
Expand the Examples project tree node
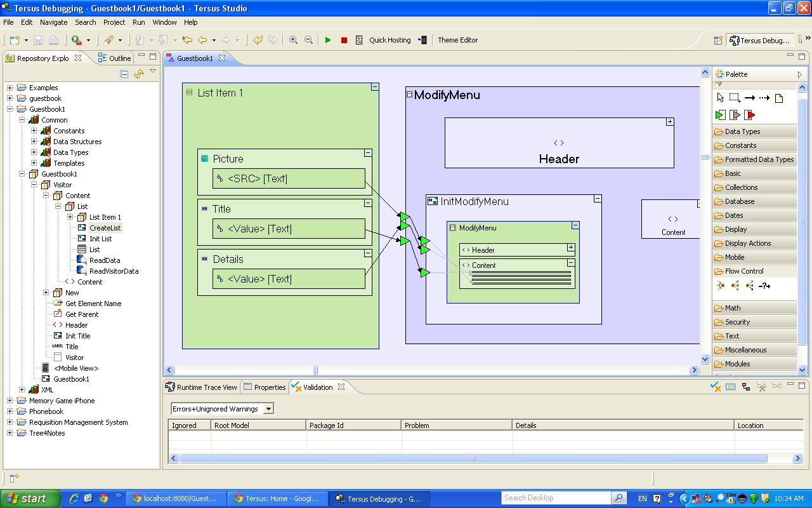(x=10, y=88)
